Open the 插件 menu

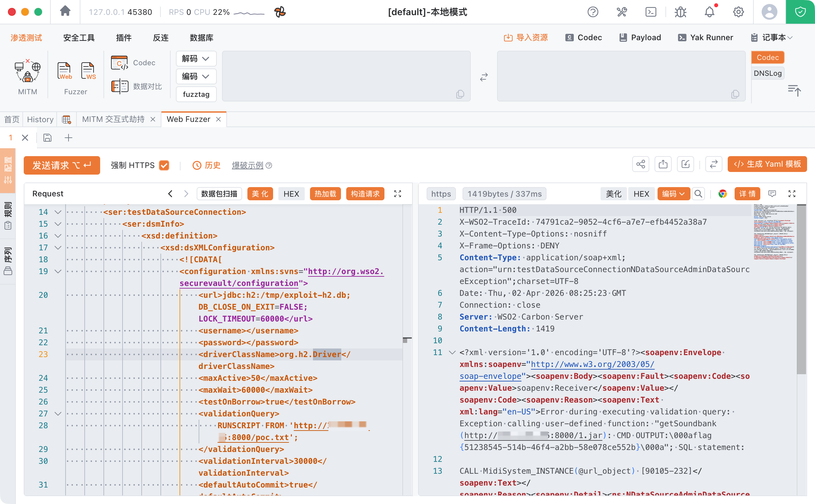coord(124,38)
